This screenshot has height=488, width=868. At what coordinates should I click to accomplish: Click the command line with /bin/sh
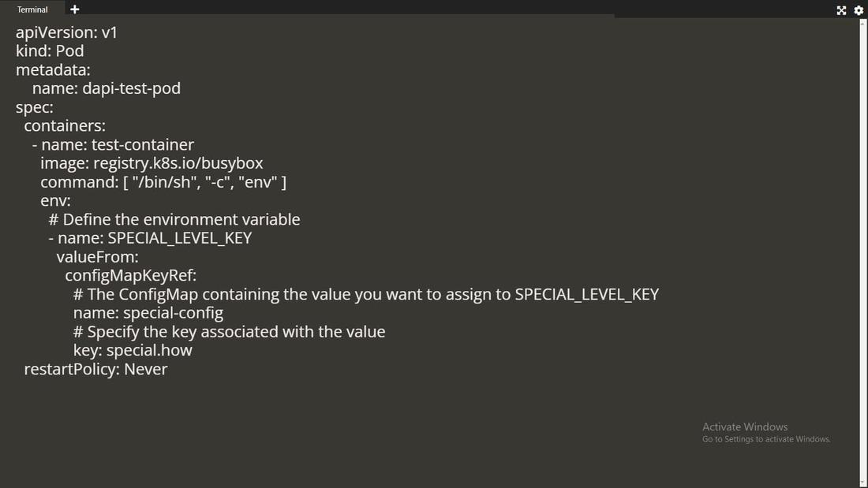(x=163, y=182)
